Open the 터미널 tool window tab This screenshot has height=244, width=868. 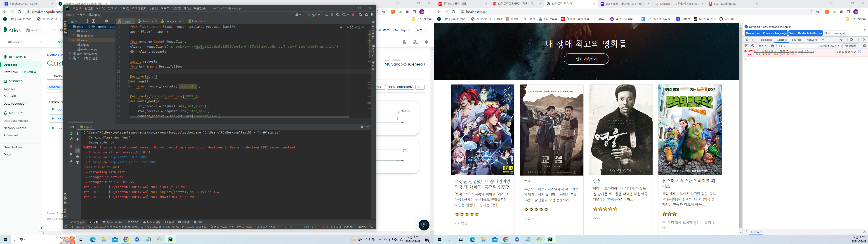[x=184, y=222]
